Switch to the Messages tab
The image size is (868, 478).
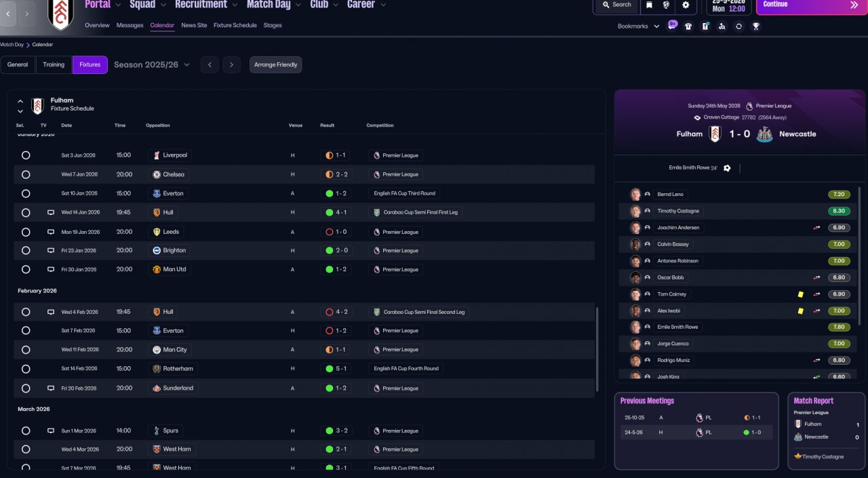tap(130, 25)
